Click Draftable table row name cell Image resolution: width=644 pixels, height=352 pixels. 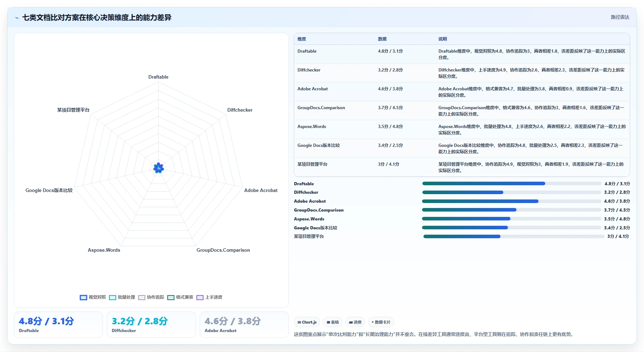pos(307,51)
